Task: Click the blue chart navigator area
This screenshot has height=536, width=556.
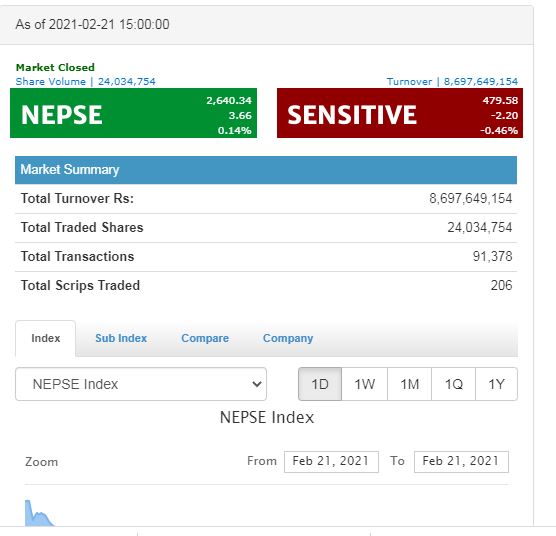Action: tap(39, 513)
